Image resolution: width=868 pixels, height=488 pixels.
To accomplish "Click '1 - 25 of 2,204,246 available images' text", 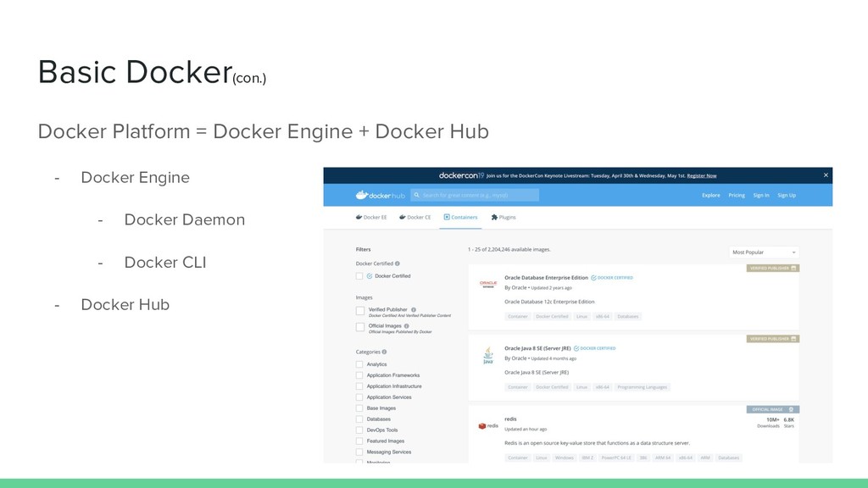I will (x=509, y=250).
